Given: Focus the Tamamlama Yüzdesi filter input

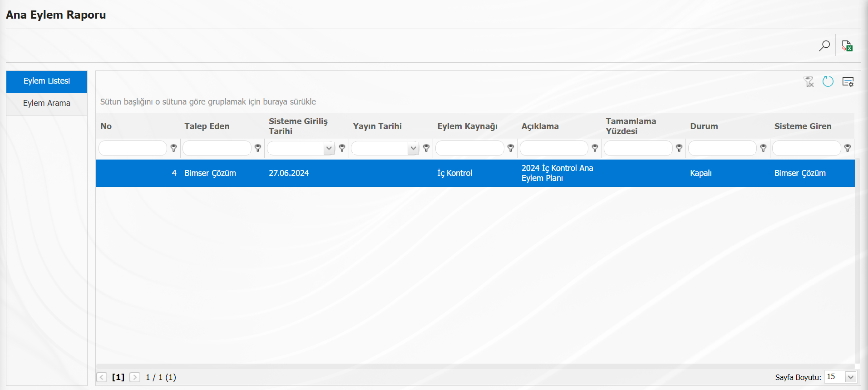Looking at the screenshot, I should 638,148.
